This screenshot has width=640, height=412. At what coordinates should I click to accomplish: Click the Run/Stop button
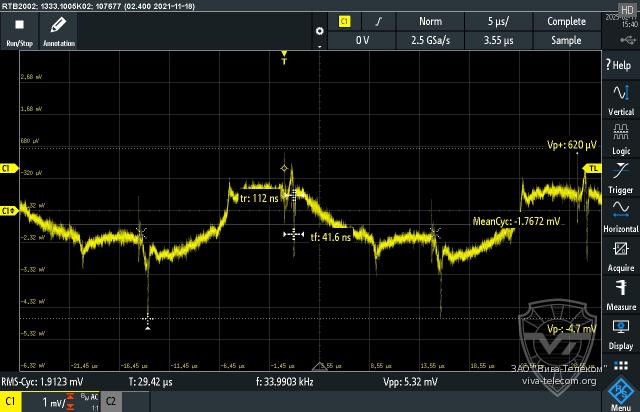click(19, 31)
